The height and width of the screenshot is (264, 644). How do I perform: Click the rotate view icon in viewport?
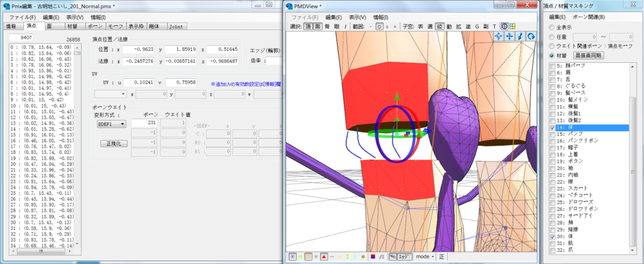531,37
